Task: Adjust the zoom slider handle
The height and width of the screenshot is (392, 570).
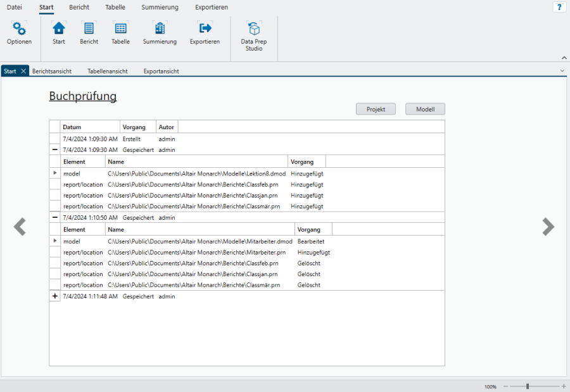Action: point(528,386)
